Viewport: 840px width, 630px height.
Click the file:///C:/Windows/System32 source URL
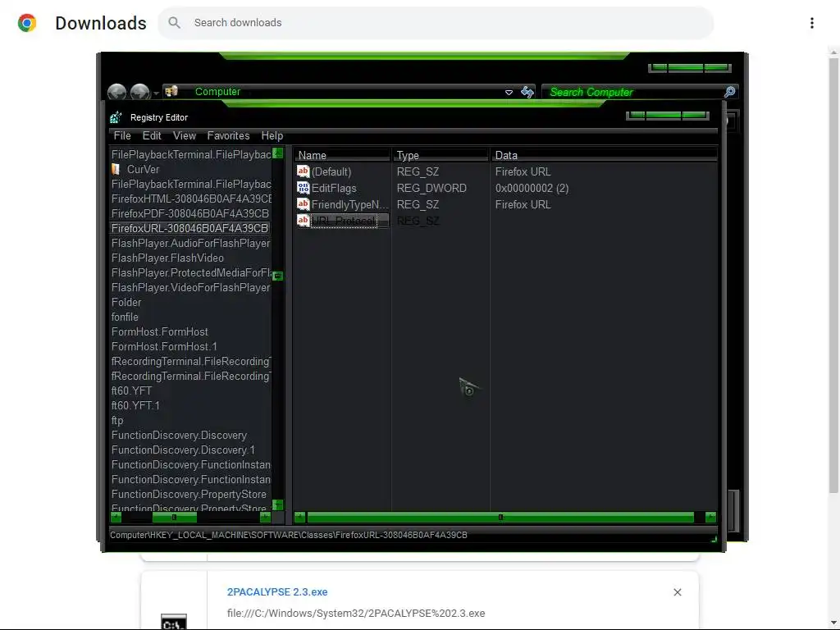point(356,613)
